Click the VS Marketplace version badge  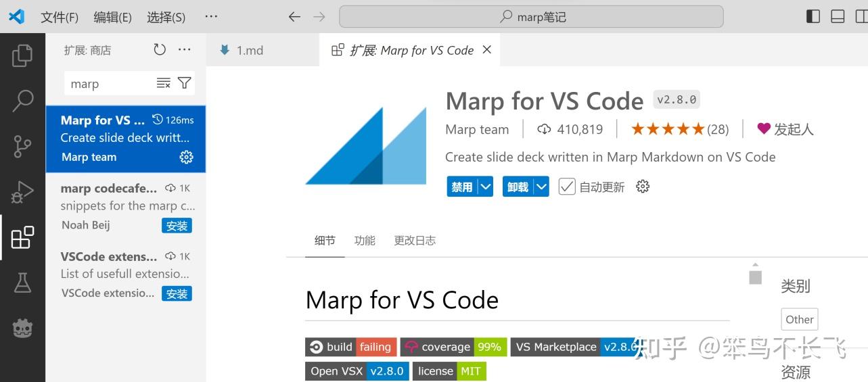(x=576, y=347)
